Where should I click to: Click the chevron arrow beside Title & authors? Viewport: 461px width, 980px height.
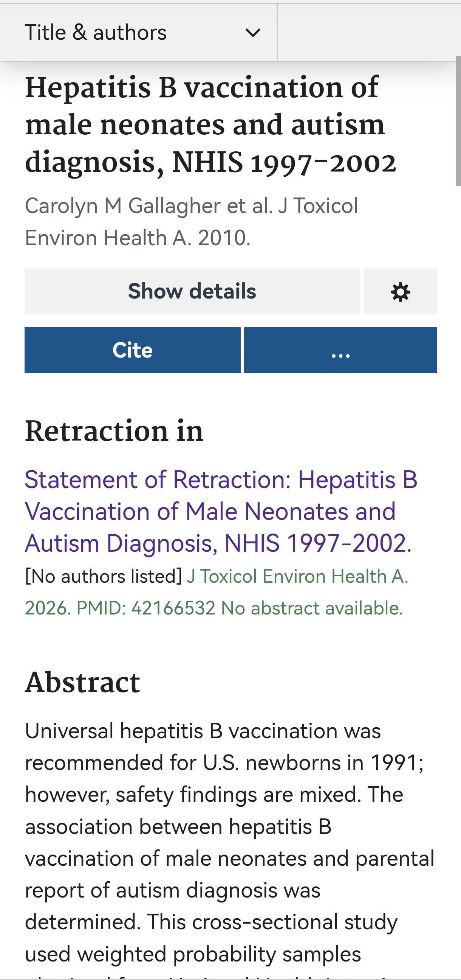click(253, 33)
